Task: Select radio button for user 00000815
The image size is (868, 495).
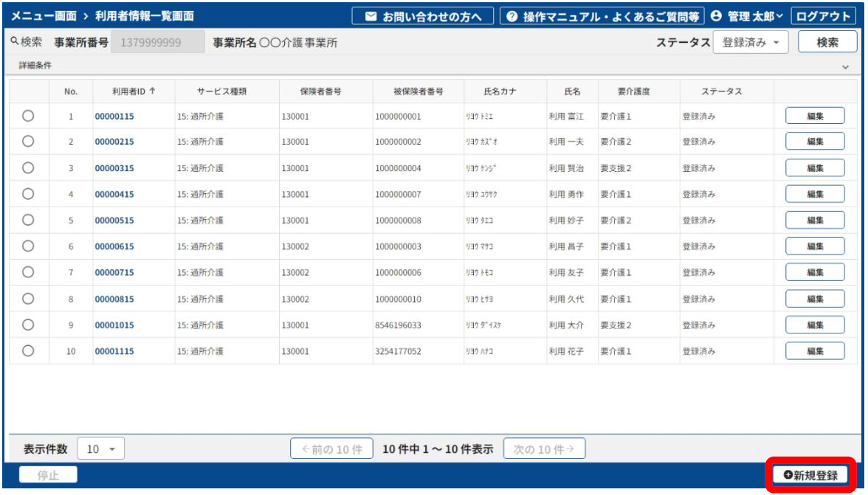Action: [x=28, y=299]
